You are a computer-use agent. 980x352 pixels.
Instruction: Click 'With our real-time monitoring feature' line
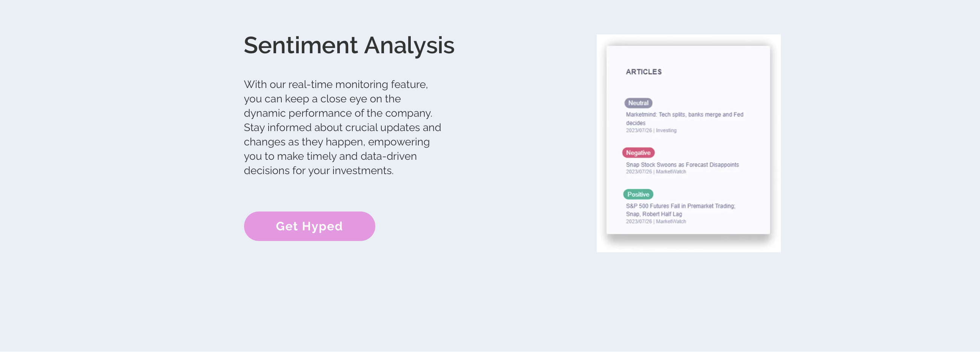coord(336,85)
